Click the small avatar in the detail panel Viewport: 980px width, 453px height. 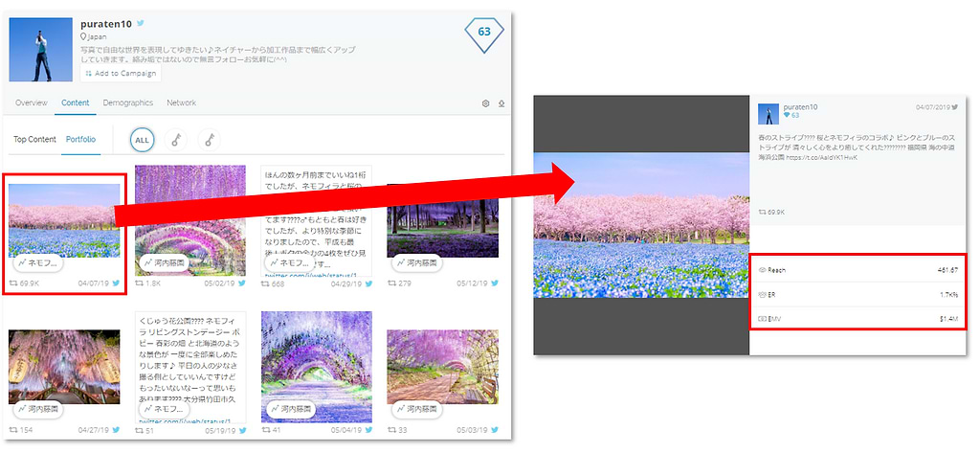tap(768, 114)
